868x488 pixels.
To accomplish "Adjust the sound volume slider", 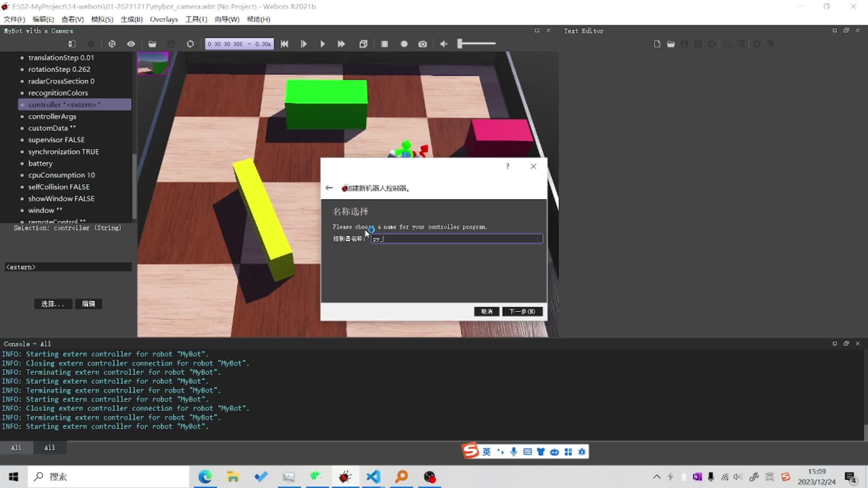I will pos(476,44).
